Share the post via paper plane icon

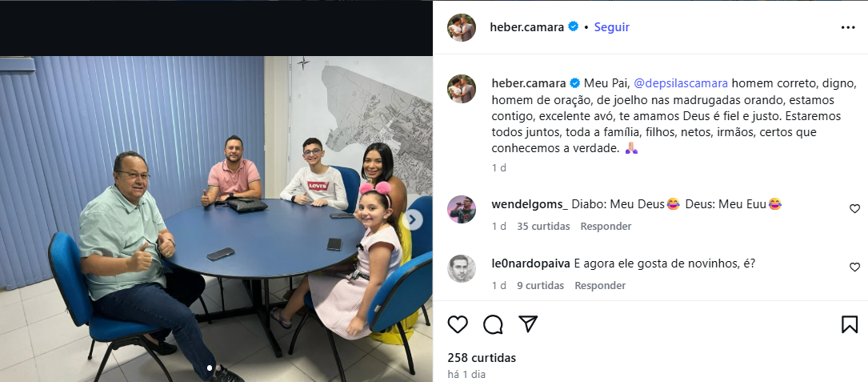coord(528,324)
